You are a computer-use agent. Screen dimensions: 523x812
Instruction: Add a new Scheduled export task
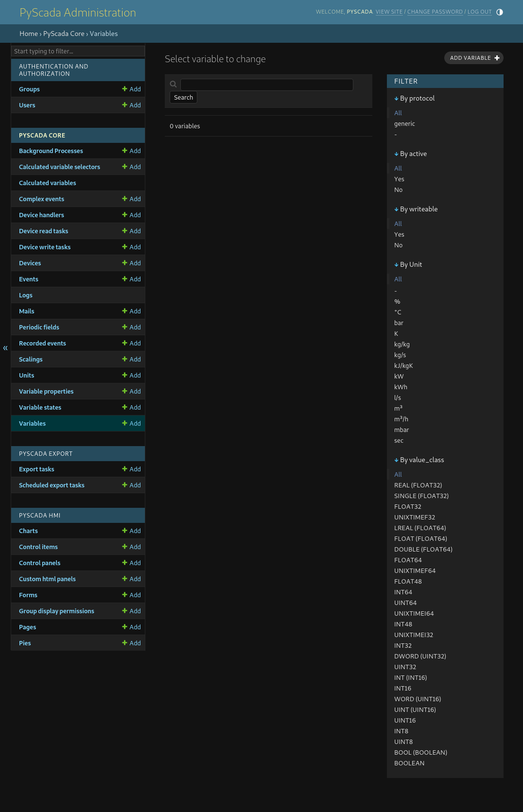131,485
